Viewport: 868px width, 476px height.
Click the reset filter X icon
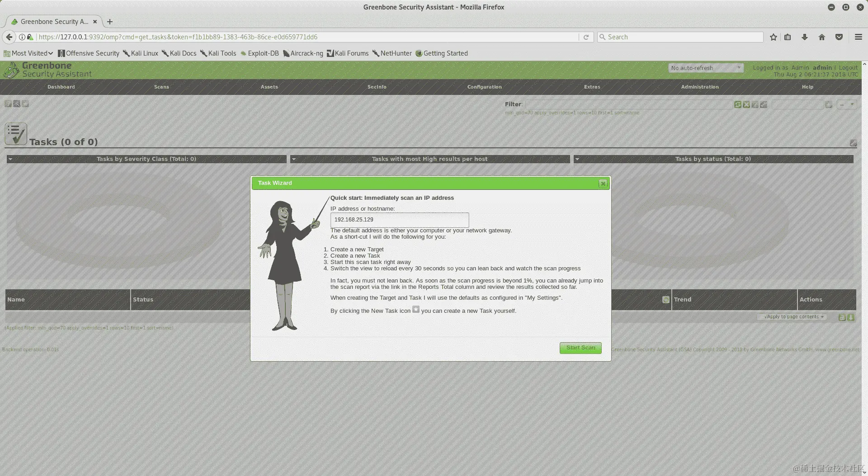[746, 104]
